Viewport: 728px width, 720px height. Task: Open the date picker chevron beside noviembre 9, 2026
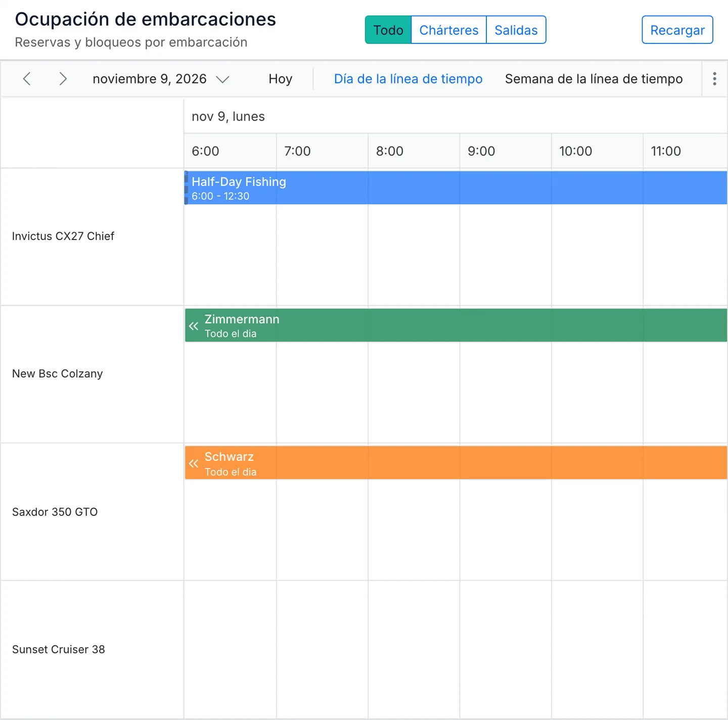point(222,79)
